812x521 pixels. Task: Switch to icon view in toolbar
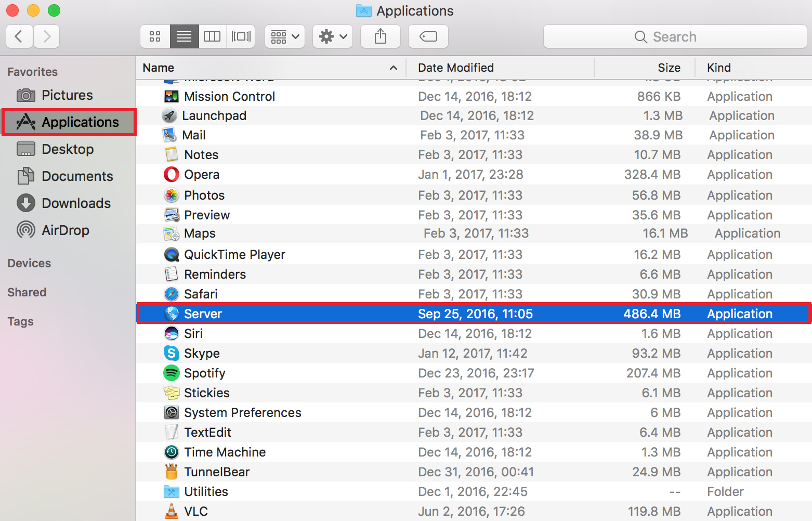pos(155,36)
